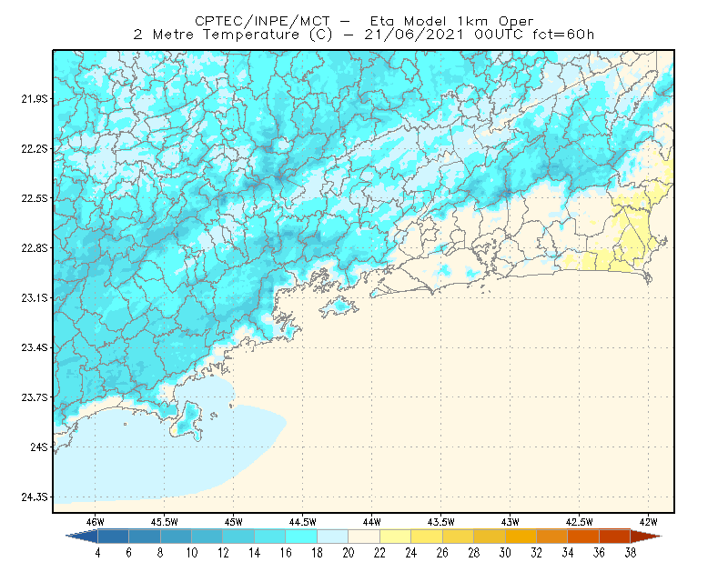Click the longitude label '45.5W'
728x562 pixels.
pos(165,522)
